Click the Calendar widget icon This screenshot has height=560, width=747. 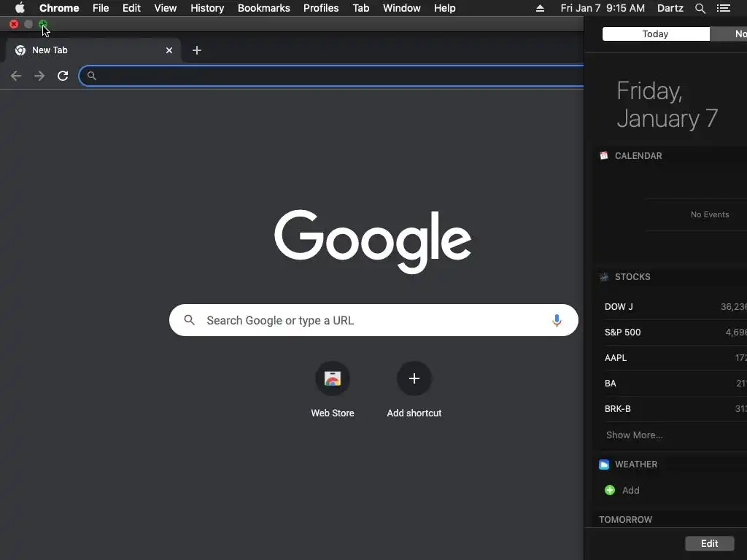tap(604, 156)
